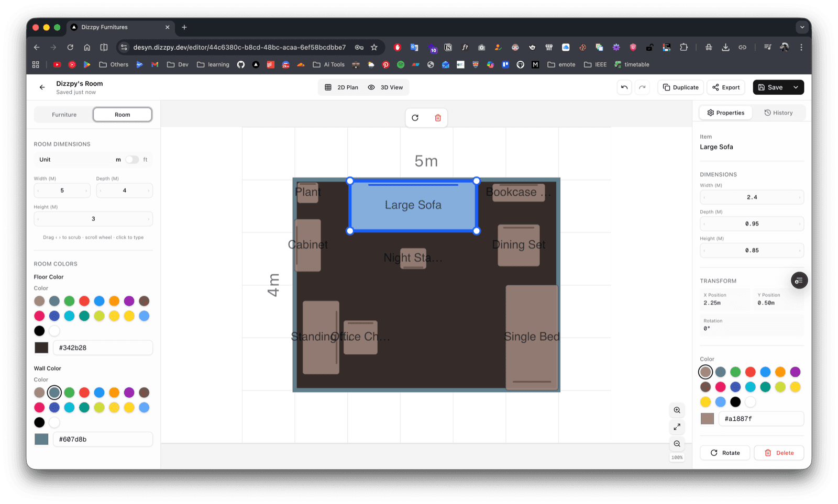Open the Gmail bookmark
This screenshot has width=838, height=504.
coord(155,64)
